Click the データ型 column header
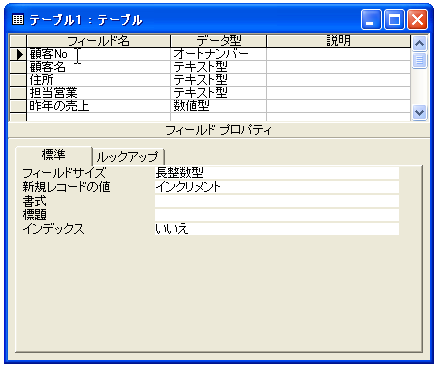 219,41
